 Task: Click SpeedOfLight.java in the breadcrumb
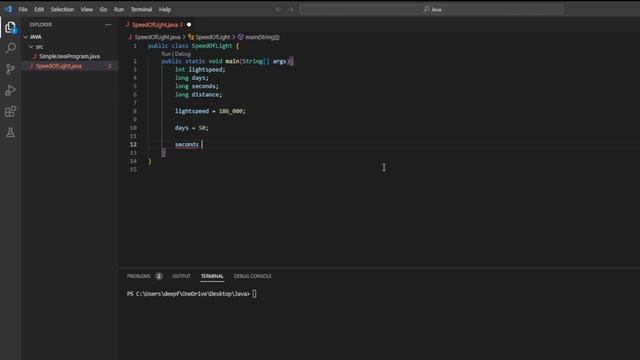tap(157, 37)
